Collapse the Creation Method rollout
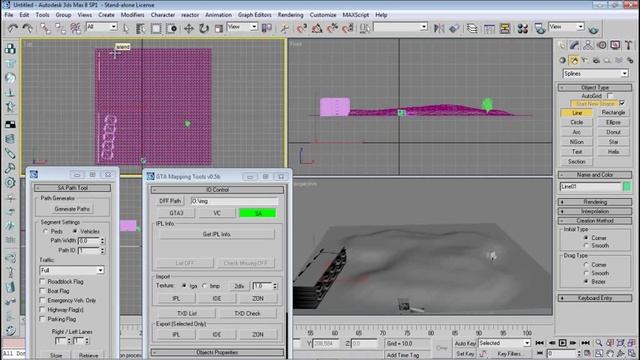640x360 pixels. pyautogui.click(x=595, y=221)
